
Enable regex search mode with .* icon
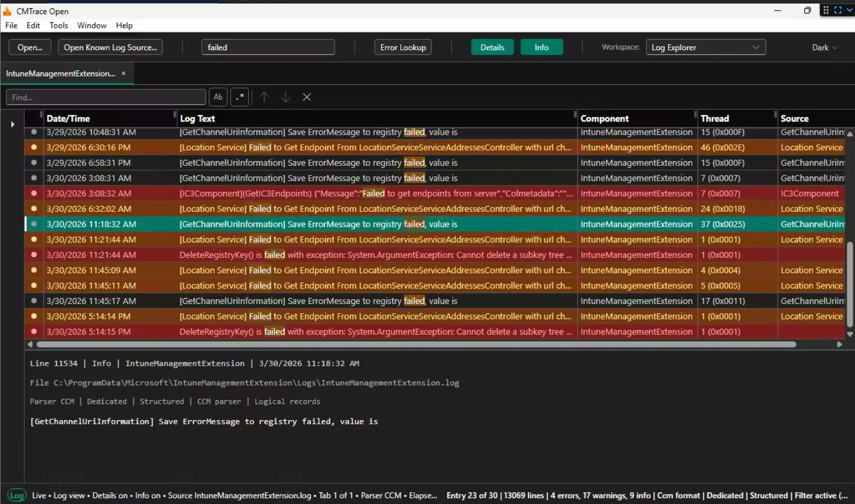239,97
